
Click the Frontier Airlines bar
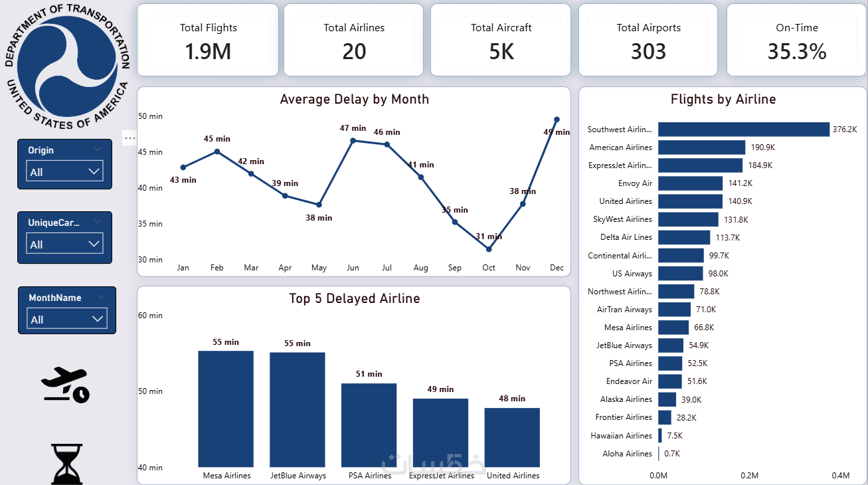coord(665,417)
